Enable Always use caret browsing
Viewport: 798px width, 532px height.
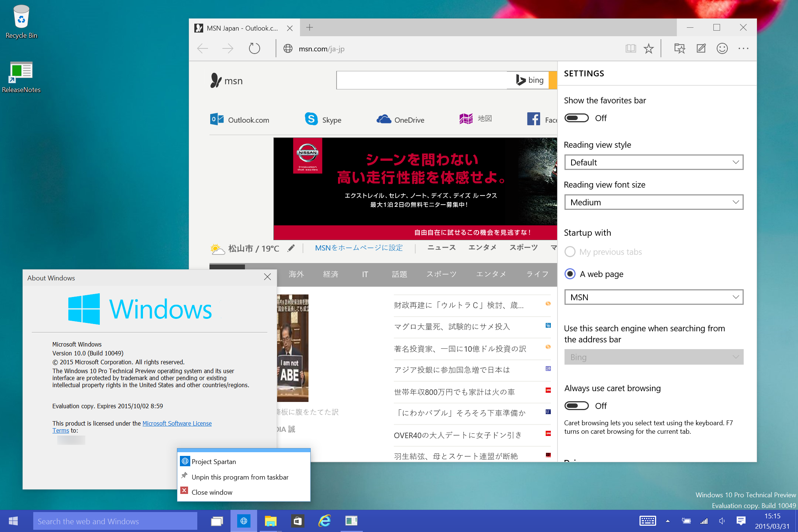[x=576, y=405]
